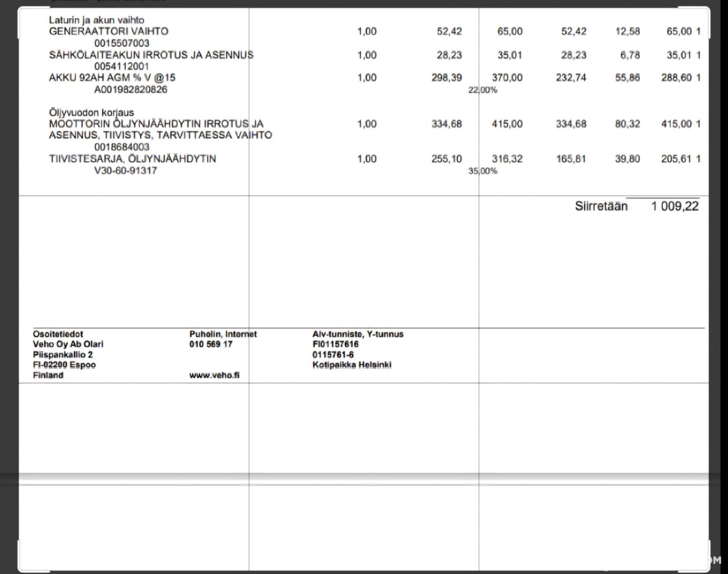Click the bottom-right crop corner handle

click(x=708, y=570)
